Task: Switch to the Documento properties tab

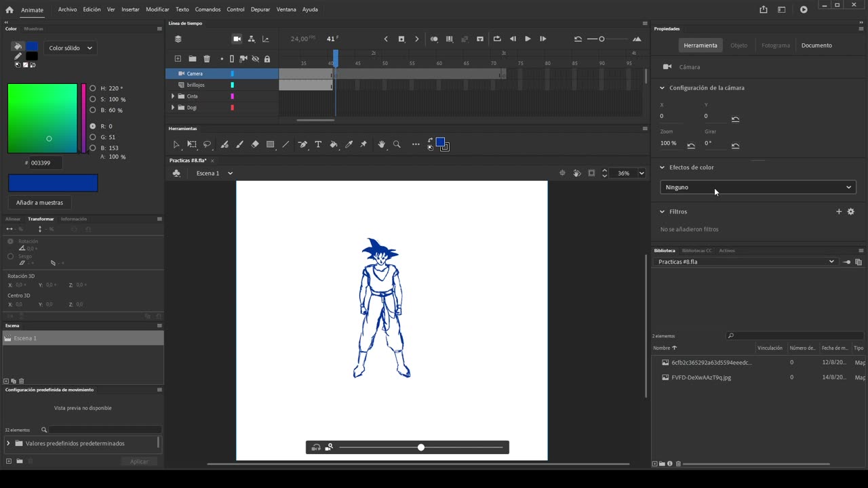Action: 816,45
